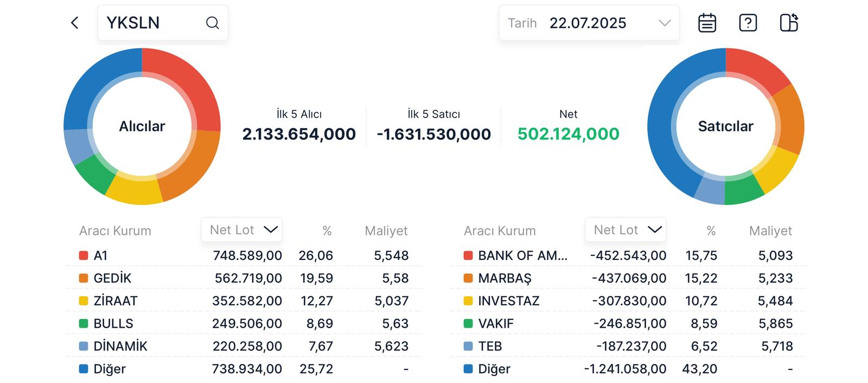
Task: Open the calendar icon
Action: pyautogui.click(x=707, y=23)
